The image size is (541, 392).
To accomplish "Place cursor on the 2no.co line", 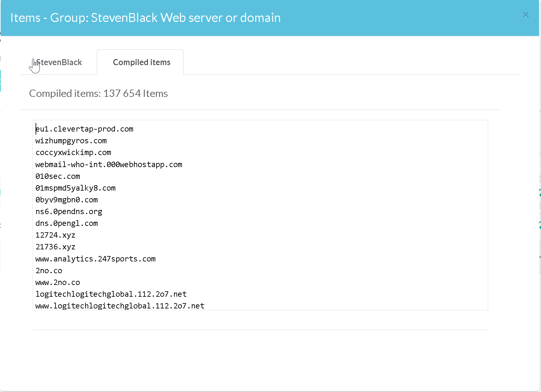I will pos(49,271).
